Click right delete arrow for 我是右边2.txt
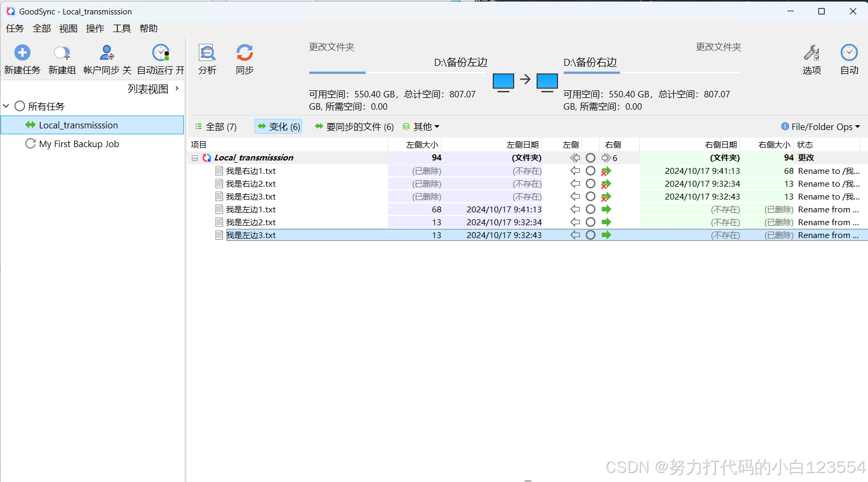Viewport: 868px width, 482px height. click(x=606, y=184)
